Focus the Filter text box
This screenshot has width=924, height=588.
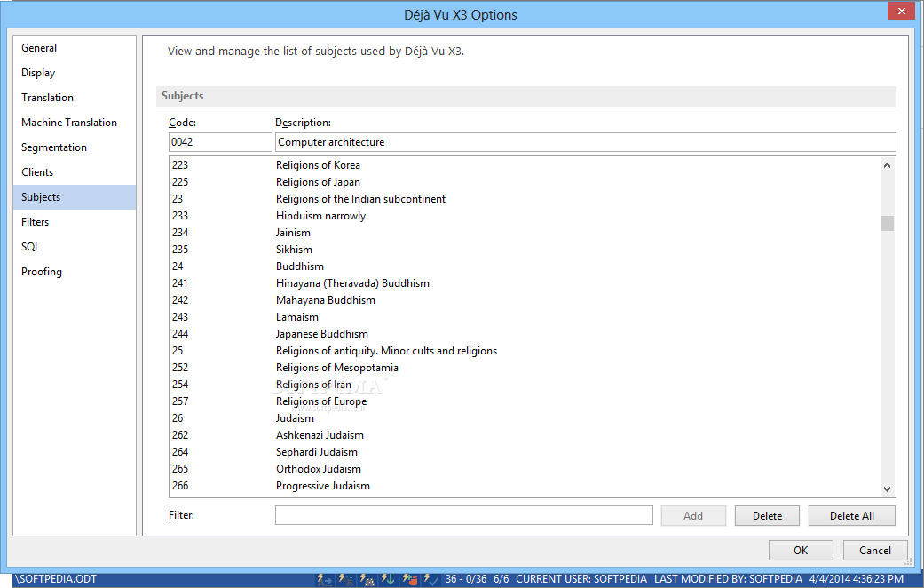[x=463, y=515]
